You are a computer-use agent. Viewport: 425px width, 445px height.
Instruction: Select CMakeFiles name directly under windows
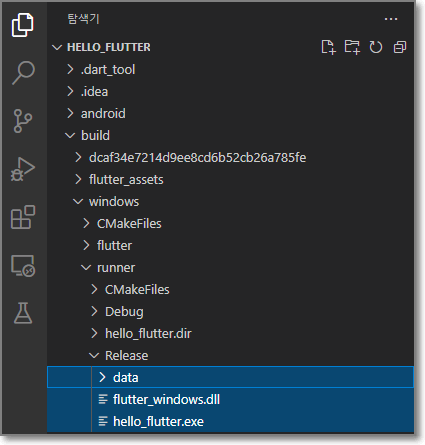pos(129,224)
